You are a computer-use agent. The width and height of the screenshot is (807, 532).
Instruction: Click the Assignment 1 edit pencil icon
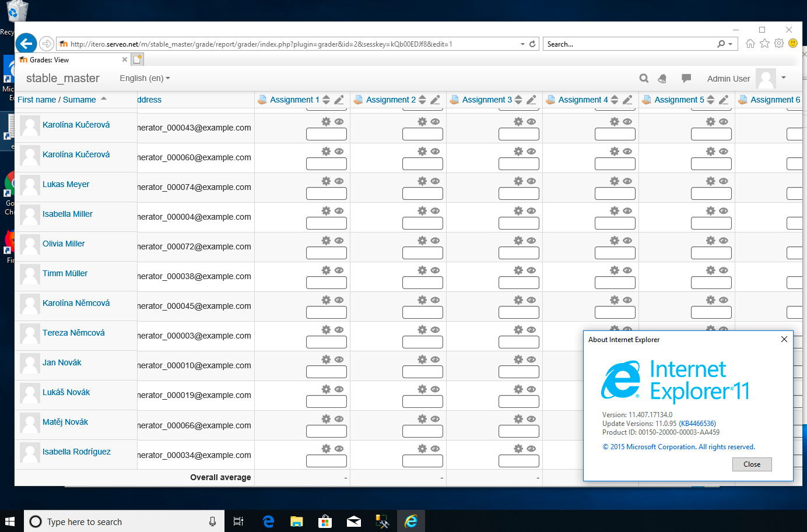pos(339,100)
